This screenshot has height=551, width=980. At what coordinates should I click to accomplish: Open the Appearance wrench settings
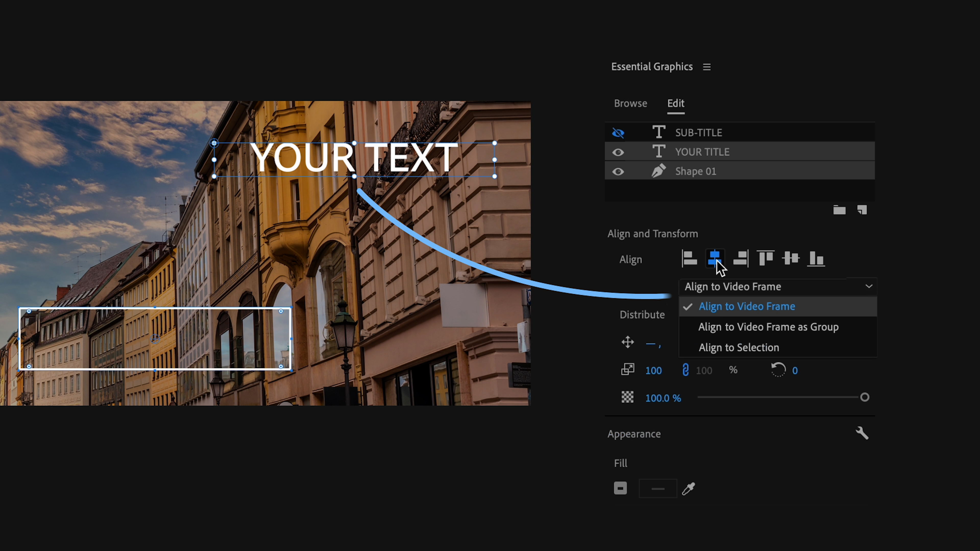[x=862, y=433]
